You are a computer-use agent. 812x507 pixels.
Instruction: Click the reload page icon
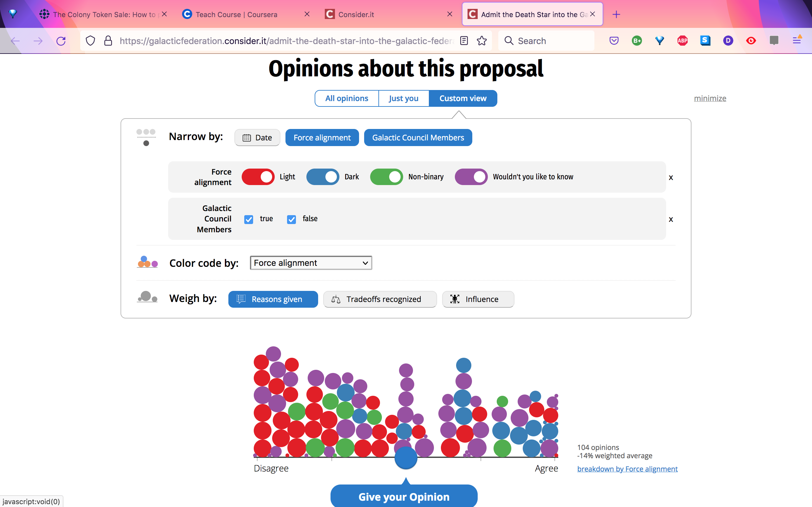[61, 41]
